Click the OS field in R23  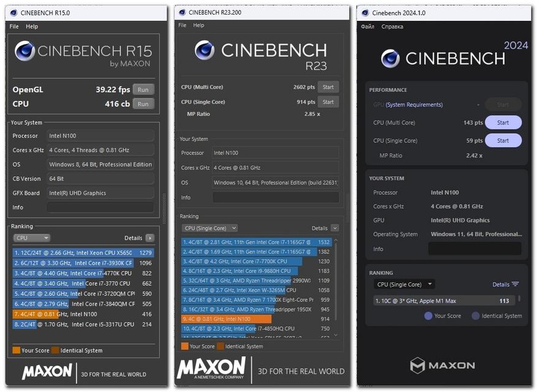coord(276,183)
